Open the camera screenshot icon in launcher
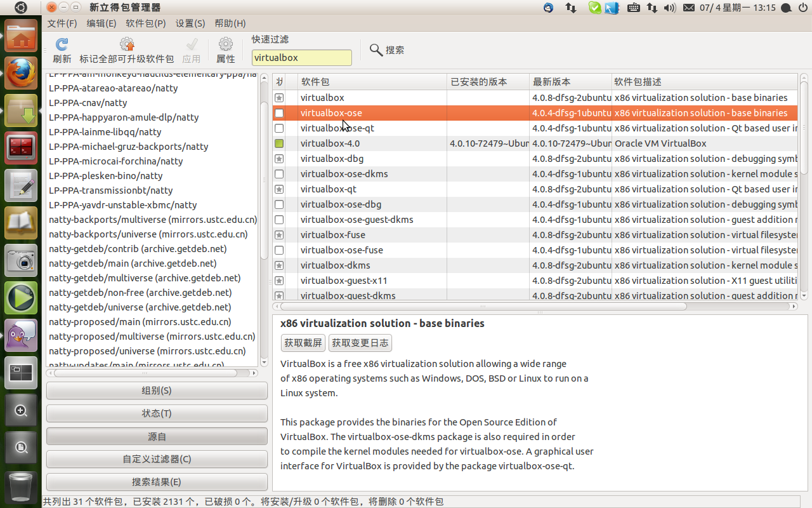The width and height of the screenshot is (812, 508). 21,260
